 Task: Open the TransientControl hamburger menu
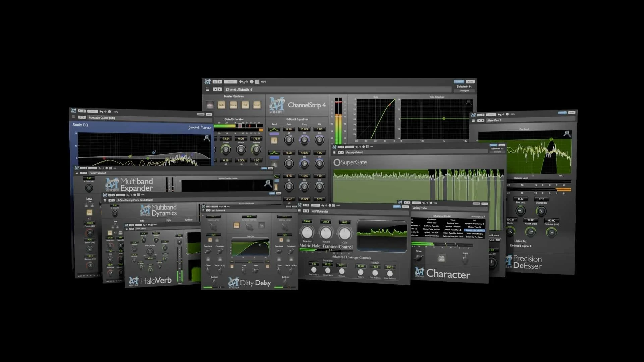(x=300, y=211)
